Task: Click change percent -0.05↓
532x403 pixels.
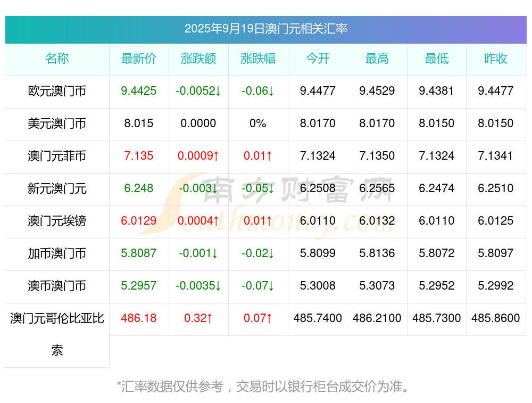Action: [x=258, y=188]
